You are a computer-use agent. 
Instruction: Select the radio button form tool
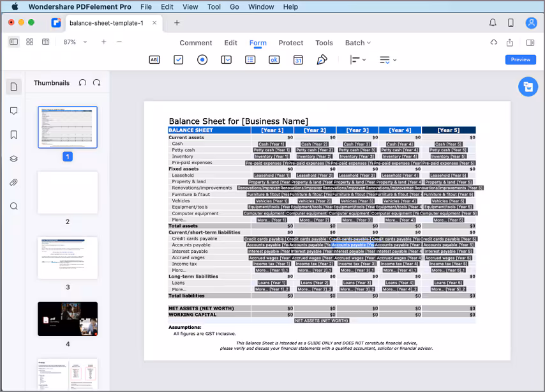[x=202, y=59]
